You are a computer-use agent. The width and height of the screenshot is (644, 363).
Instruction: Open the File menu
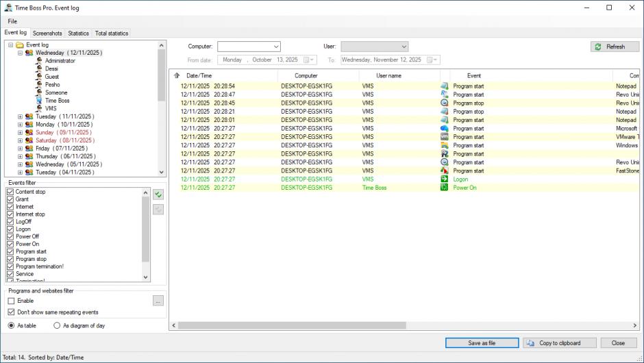pyautogui.click(x=12, y=21)
